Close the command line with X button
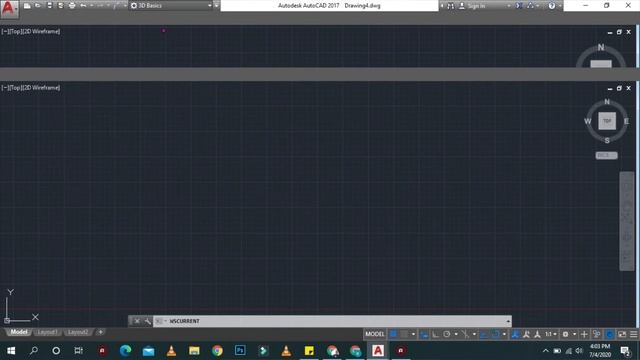Screen dimensions: 640x360 [x=137, y=321]
